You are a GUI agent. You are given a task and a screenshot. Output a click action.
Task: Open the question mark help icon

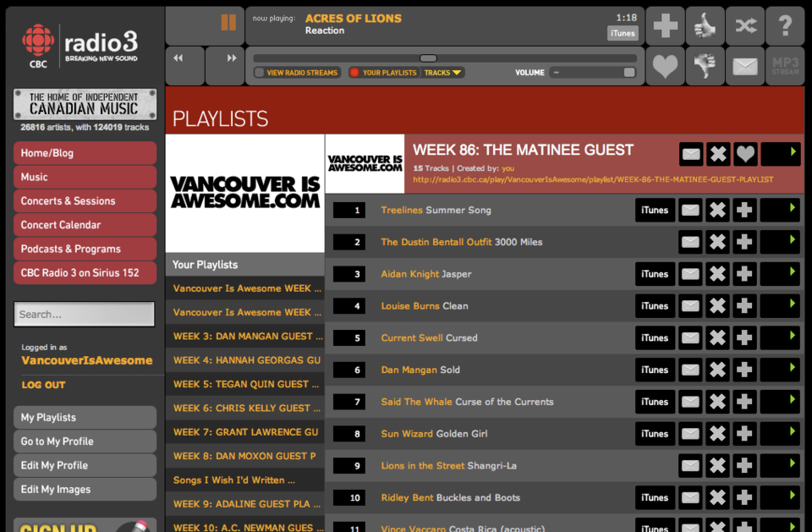[785, 25]
